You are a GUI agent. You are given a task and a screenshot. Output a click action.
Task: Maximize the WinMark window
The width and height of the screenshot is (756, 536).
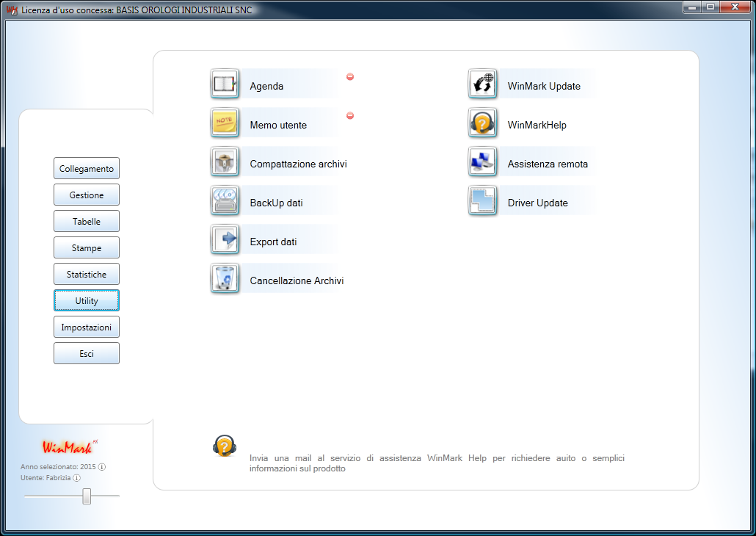pos(710,7)
